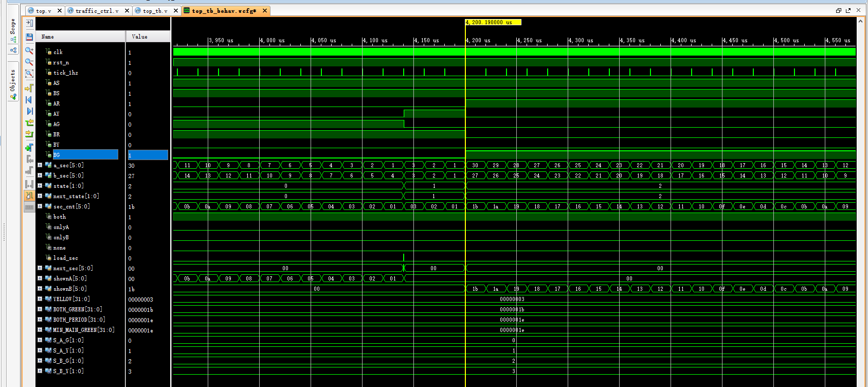Select the AR signal name
This screenshot has height=387, width=868.
57,103
